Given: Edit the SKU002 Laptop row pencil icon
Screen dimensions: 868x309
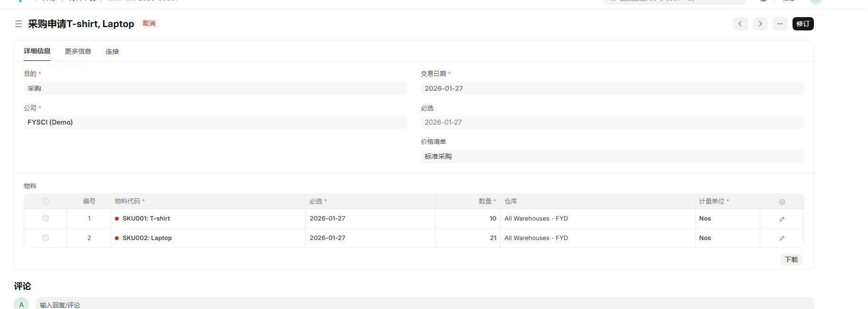Looking at the screenshot, I should [x=782, y=238].
